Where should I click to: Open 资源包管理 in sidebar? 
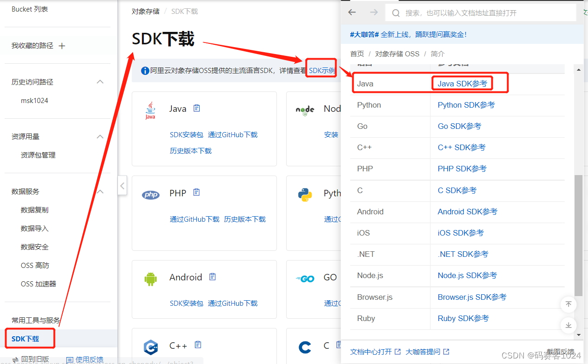(x=38, y=155)
